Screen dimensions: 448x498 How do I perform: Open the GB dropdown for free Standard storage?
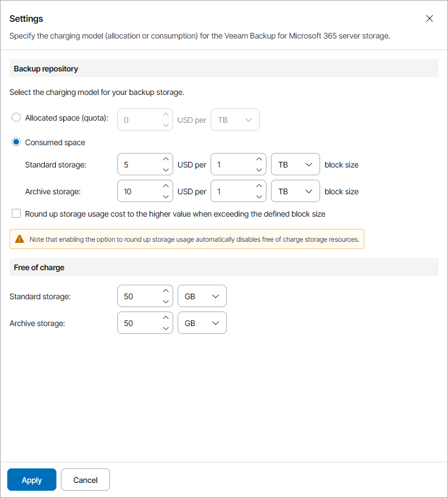[x=202, y=296]
